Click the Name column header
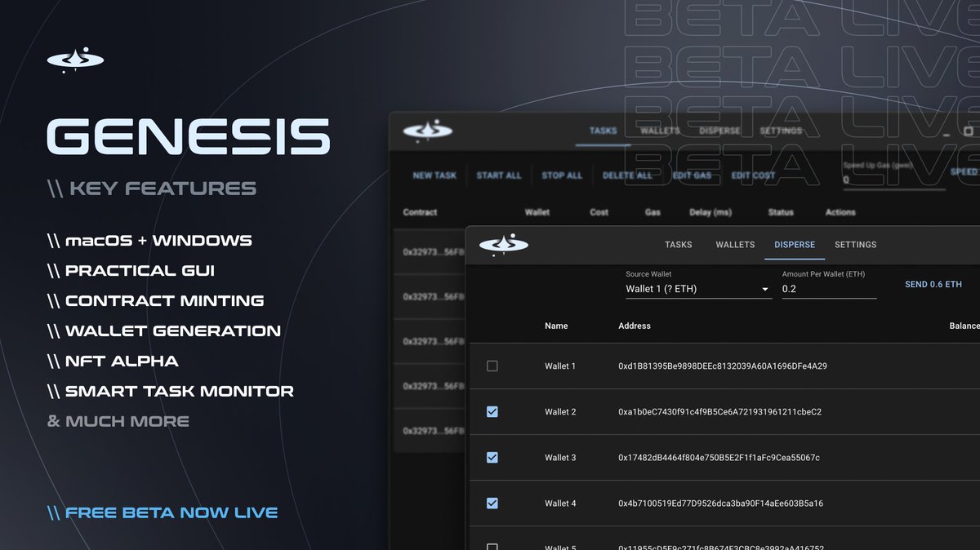 (556, 326)
